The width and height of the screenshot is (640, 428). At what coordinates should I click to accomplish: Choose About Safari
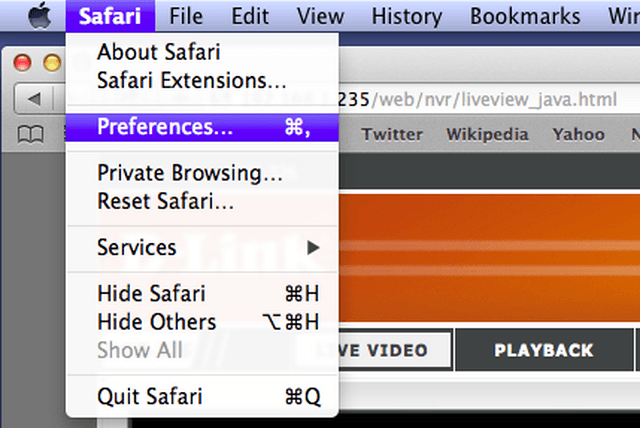point(202,52)
